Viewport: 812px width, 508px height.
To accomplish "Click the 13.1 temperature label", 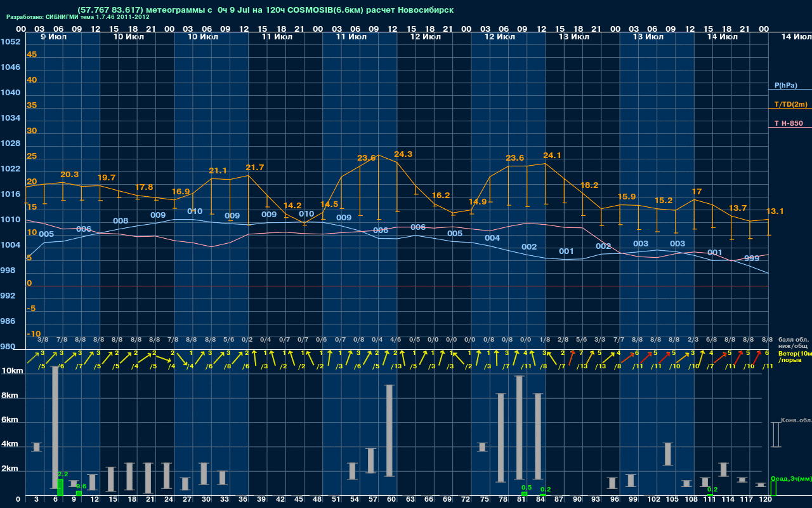I will [x=775, y=211].
